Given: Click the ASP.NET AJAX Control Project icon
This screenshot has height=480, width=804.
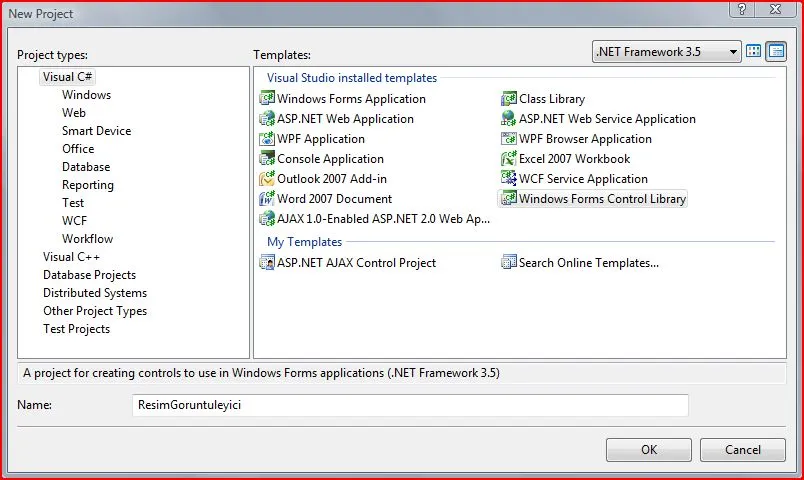Looking at the screenshot, I should click(267, 262).
